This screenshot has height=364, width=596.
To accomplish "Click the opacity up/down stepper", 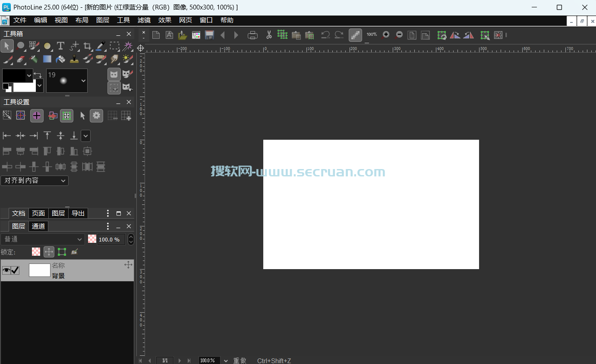I will coord(131,239).
